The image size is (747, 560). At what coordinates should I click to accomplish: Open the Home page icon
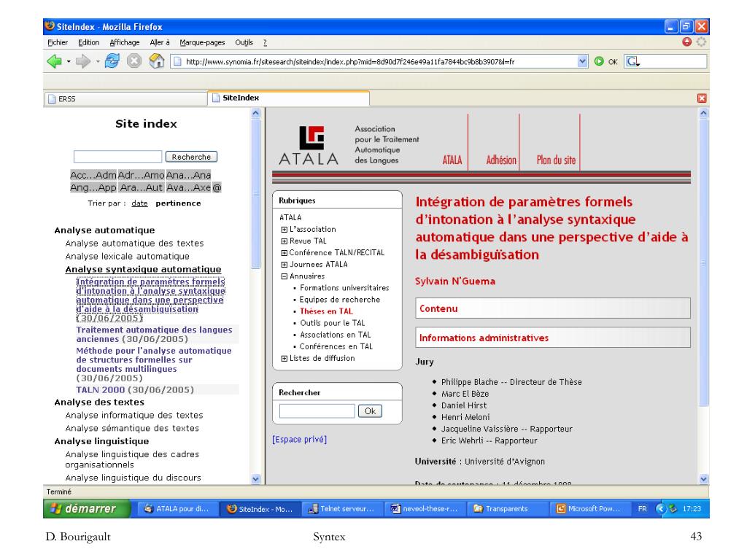point(156,61)
